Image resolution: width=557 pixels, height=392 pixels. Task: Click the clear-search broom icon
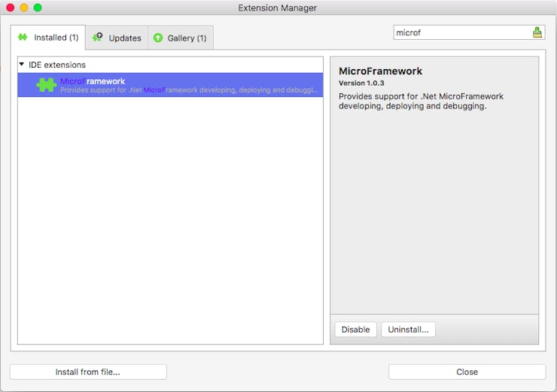point(537,32)
